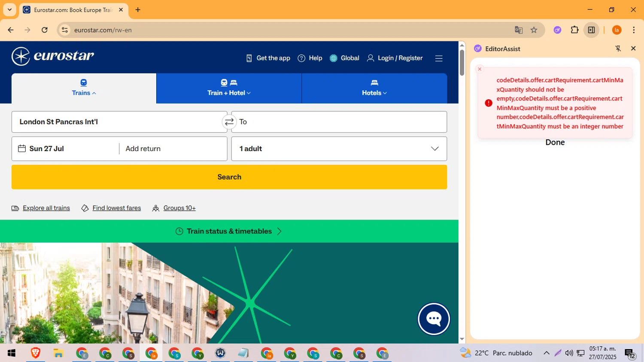Open the Chrome extensions puzzle icon
The height and width of the screenshot is (362, 644).
(574, 30)
